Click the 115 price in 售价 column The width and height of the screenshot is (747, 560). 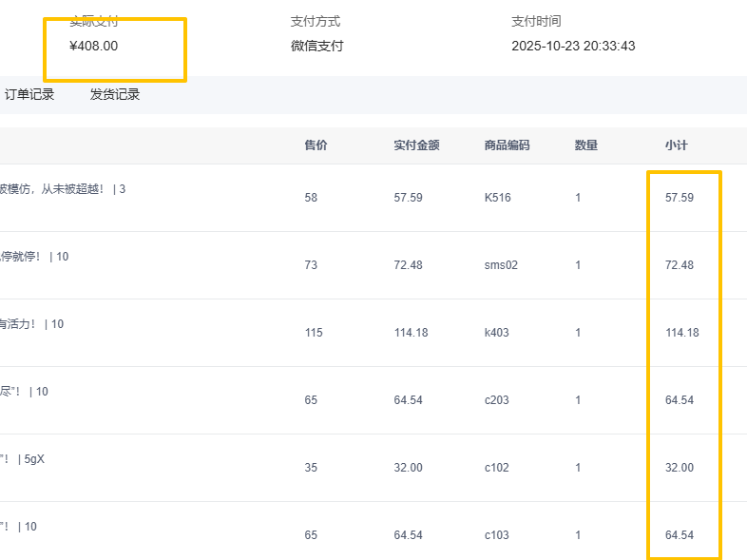[314, 333]
